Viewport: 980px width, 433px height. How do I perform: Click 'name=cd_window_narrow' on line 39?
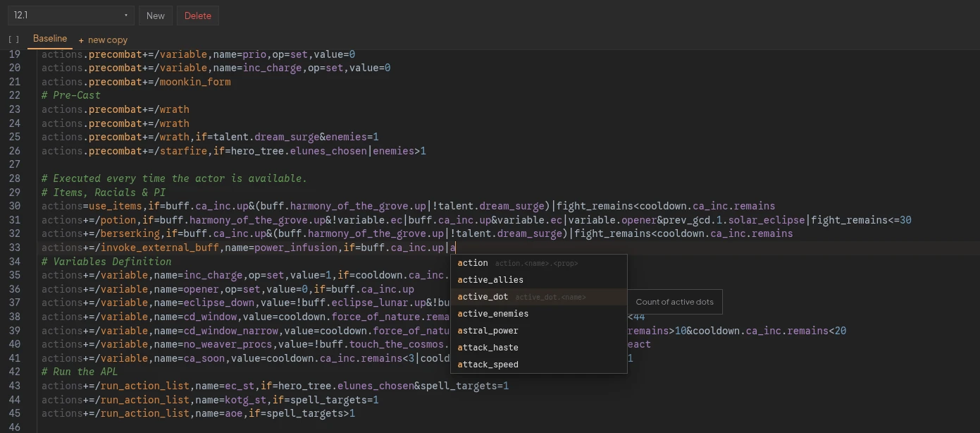pos(216,331)
